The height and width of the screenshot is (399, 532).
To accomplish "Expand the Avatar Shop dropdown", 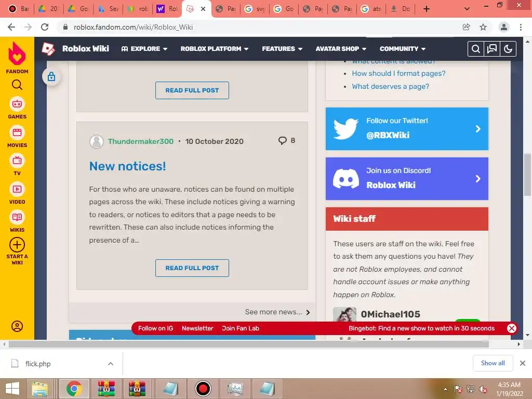I will 341,49.
